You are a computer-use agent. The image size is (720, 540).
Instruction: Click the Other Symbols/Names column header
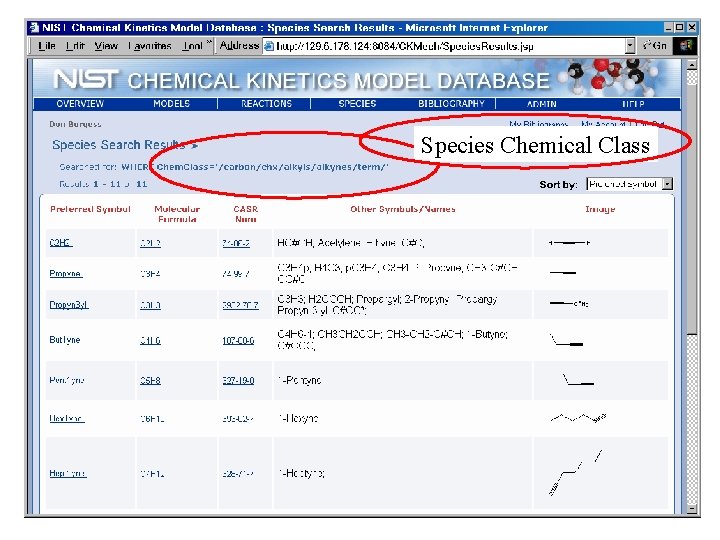[403, 209]
